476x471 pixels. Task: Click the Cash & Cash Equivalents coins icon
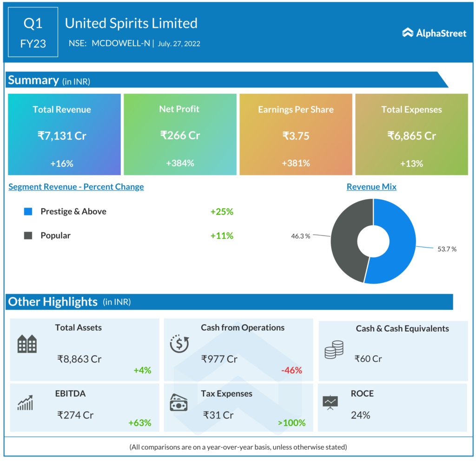pos(334,349)
